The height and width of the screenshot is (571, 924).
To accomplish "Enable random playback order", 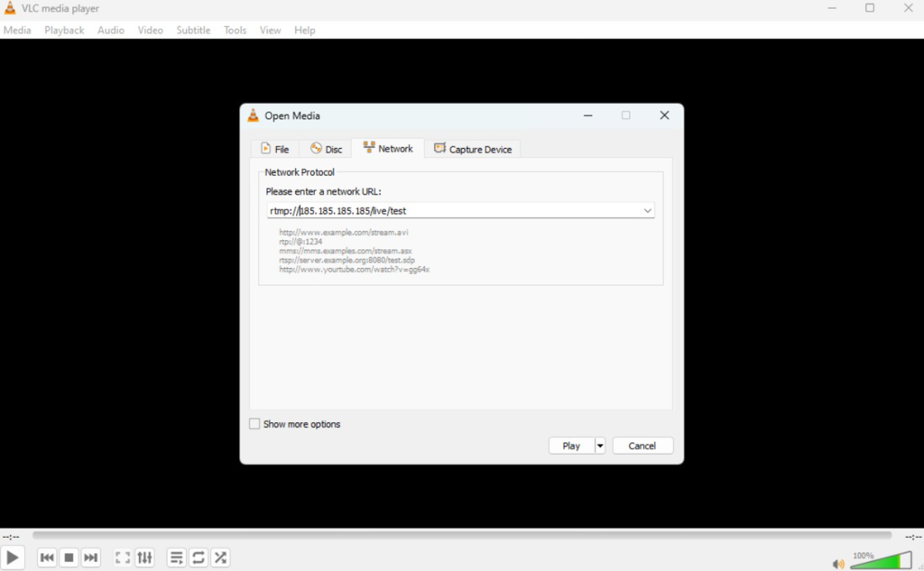I will [220, 557].
